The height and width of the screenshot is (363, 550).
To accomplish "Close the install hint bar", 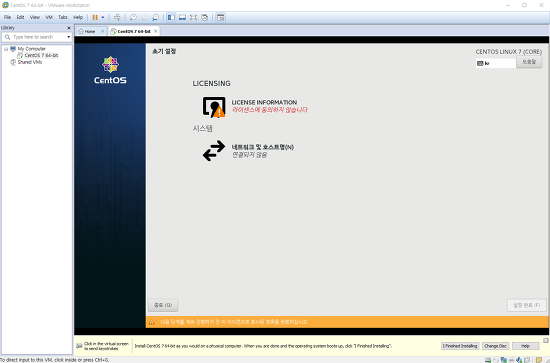I will pos(545,340).
